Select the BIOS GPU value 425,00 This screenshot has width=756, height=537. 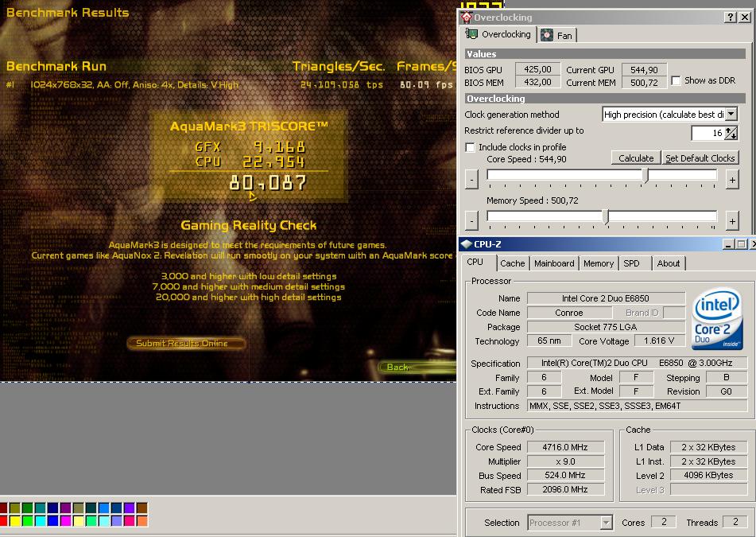point(537,69)
